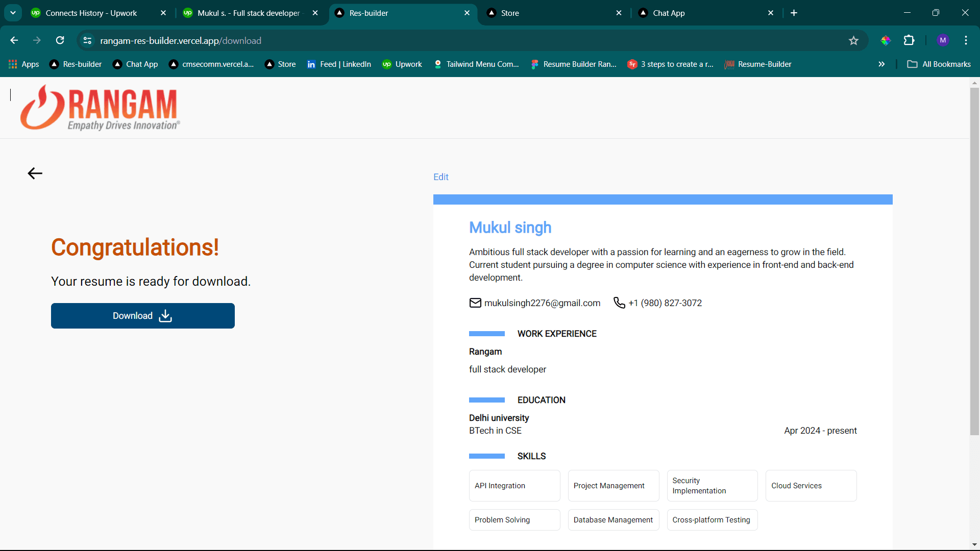
Task: Click the Rangam logo
Action: (x=100, y=108)
